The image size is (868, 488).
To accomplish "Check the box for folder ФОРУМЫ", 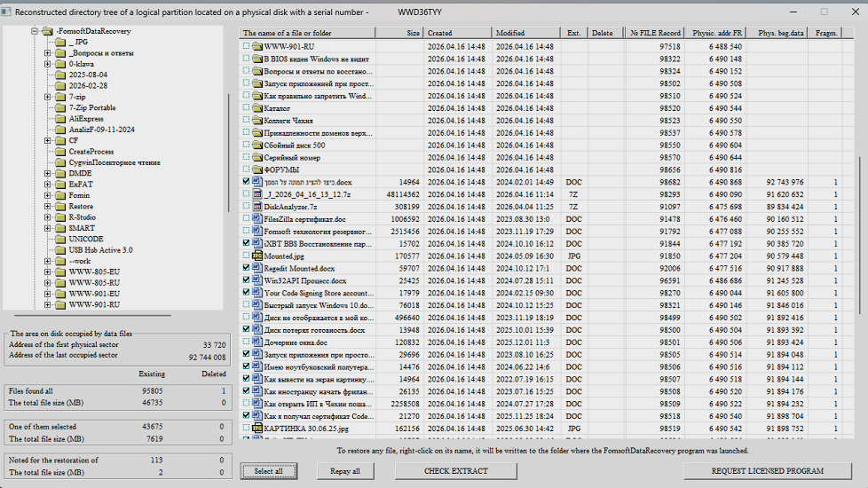I will click(x=247, y=169).
